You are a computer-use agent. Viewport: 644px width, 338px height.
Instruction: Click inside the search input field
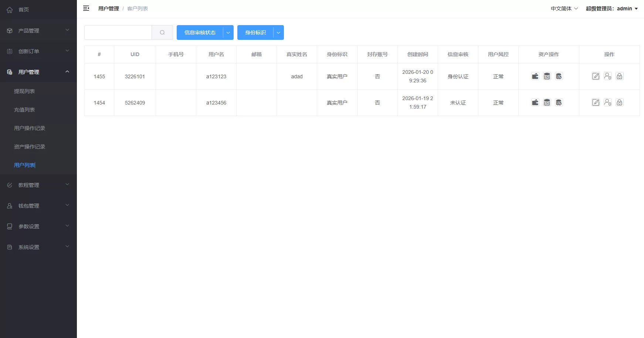click(118, 33)
